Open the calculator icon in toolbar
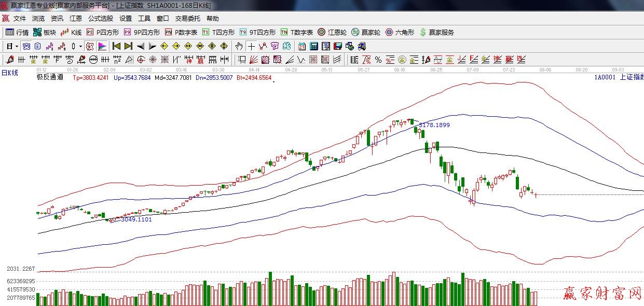The image size is (644, 306). pos(313,46)
